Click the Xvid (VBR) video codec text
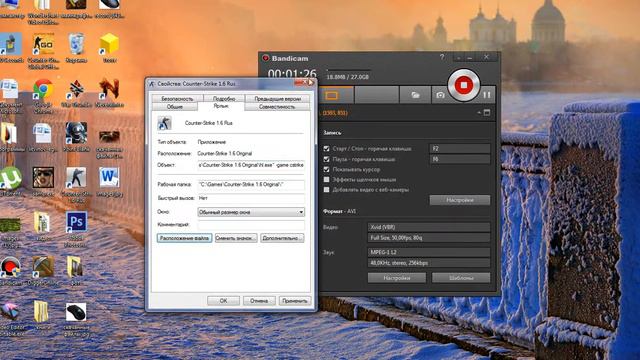Image resolution: width=640 pixels, height=360 pixels. tap(382, 227)
